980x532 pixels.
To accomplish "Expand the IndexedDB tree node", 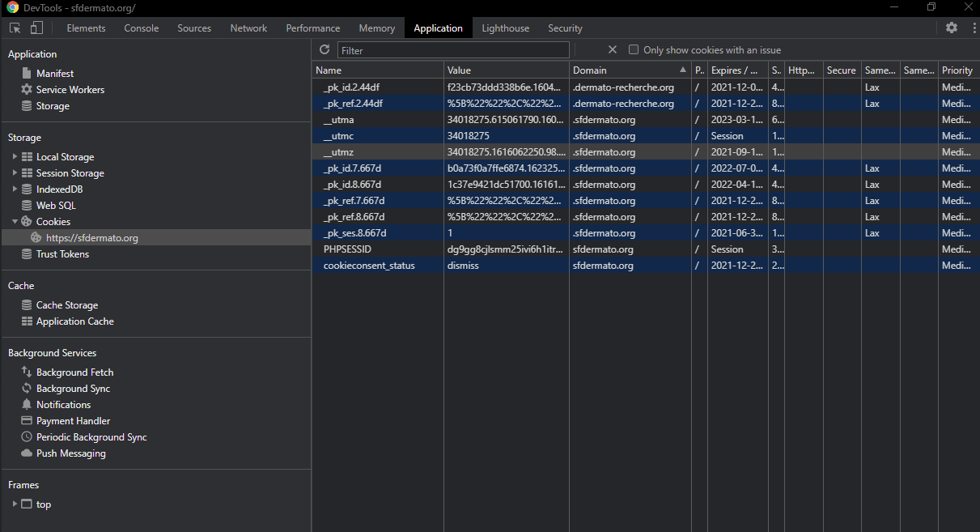I will pyautogui.click(x=15, y=189).
